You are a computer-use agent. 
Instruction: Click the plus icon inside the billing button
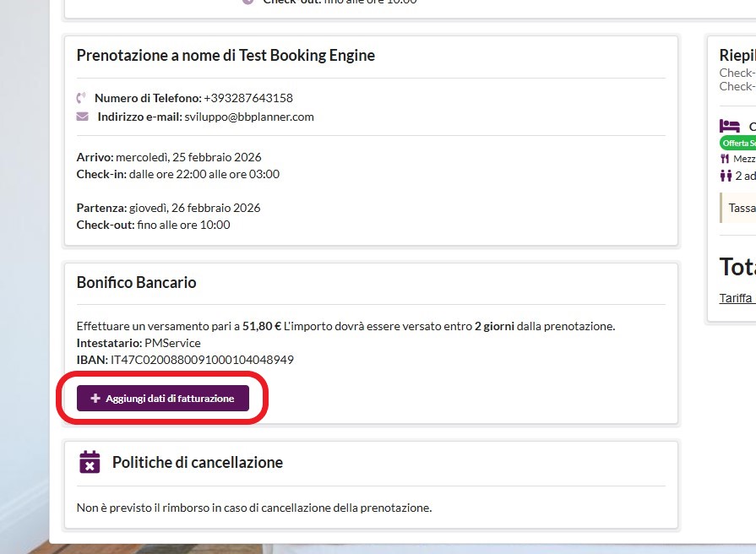[95, 398]
